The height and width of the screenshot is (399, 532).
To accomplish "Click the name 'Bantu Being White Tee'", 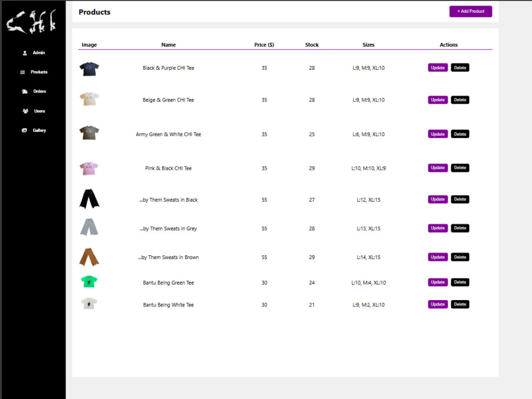I will 168,305.
